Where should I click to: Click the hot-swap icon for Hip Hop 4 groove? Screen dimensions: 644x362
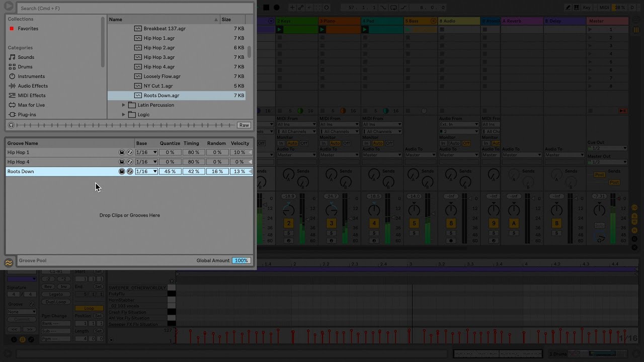point(130,162)
